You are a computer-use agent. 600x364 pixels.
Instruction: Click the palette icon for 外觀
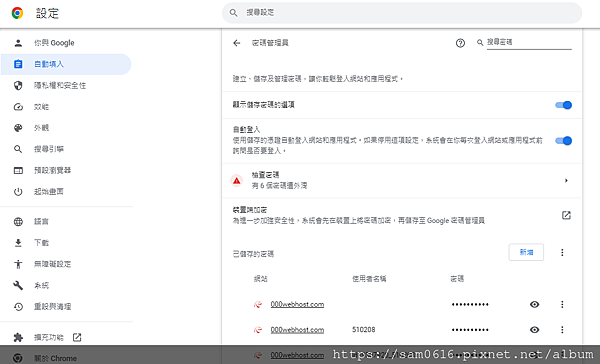18,128
